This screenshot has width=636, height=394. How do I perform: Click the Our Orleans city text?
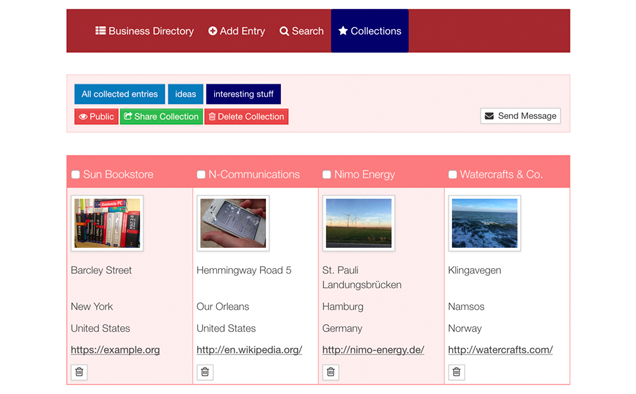click(x=223, y=306)
